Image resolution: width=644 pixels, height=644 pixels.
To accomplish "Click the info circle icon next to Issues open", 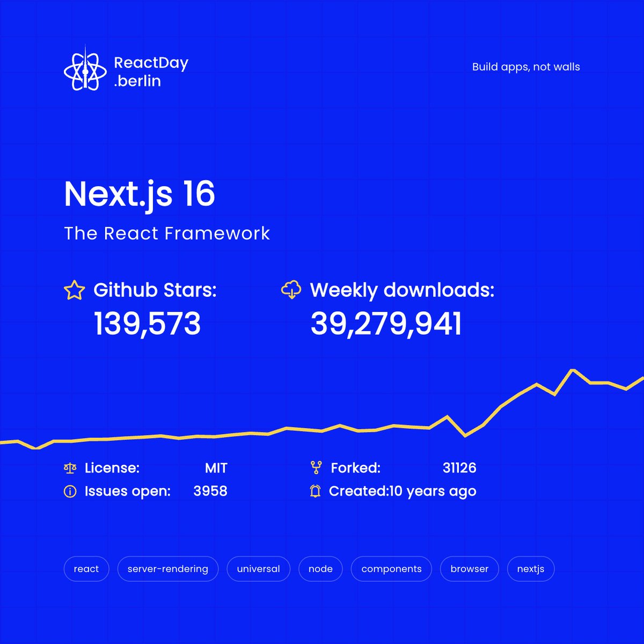I will [70, 491].
